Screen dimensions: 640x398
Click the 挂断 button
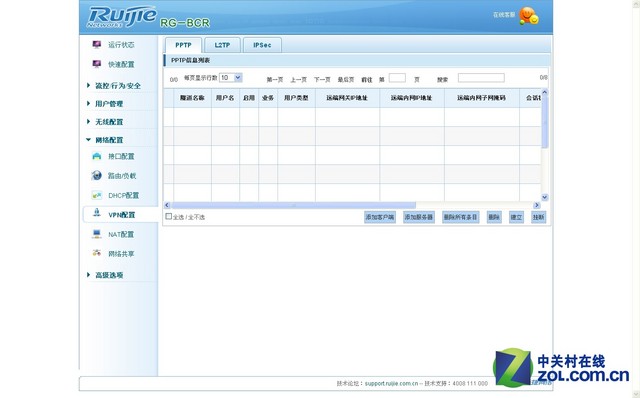point(538,217)
